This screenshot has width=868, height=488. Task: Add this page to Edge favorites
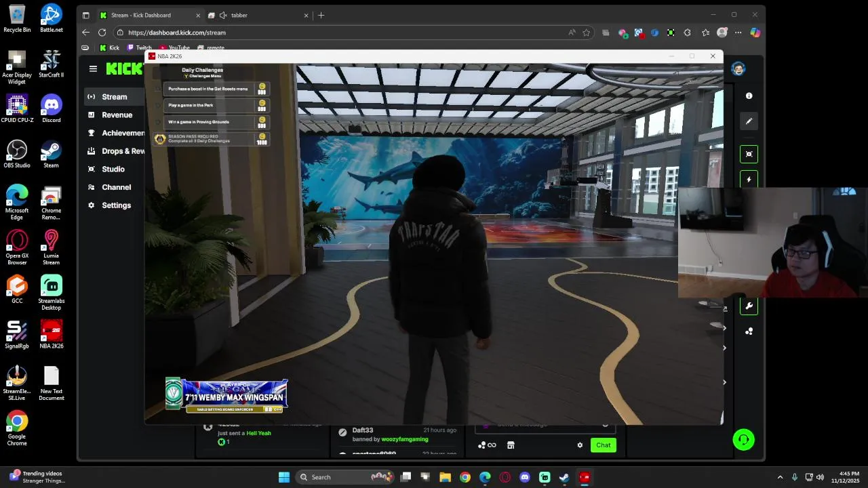pyautogui.click(x=587, y=33)
